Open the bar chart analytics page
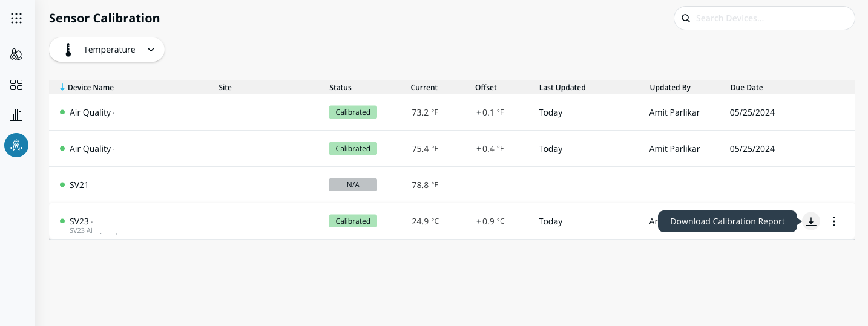This screenshot has width=868, height=326. (16, 115)
